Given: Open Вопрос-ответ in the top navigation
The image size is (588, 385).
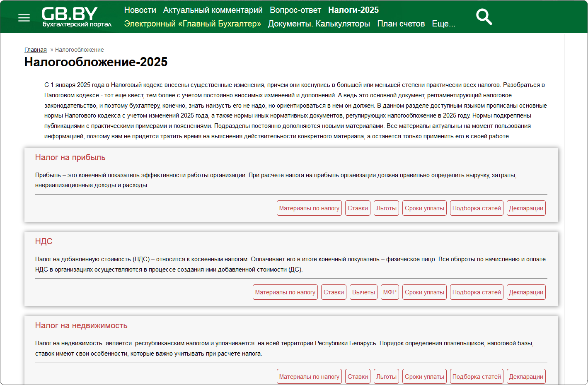Looking at the screenshot, I should [x=295, y=10].
